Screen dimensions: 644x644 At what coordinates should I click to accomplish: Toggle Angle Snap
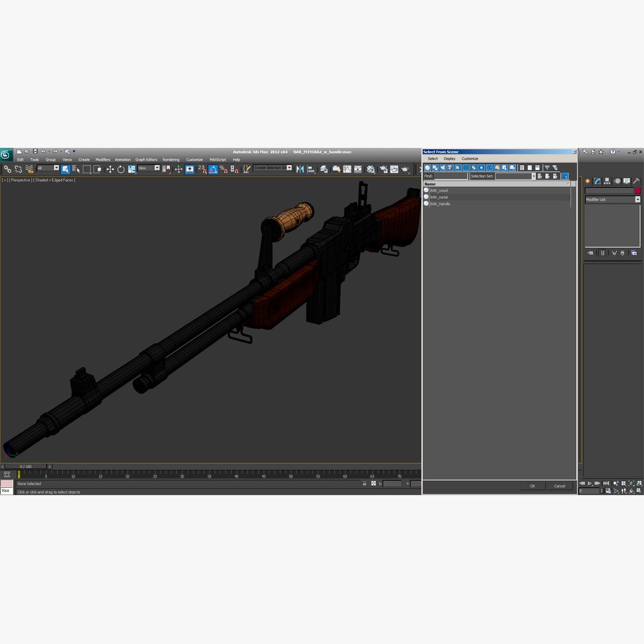[x=213, y=169]
